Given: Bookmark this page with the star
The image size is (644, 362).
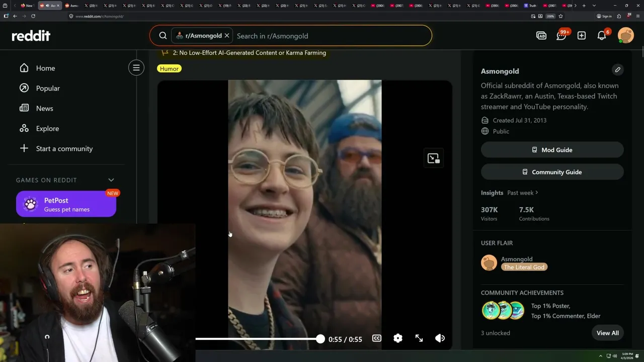Looking at the screenshot, I should coord(560,16).
